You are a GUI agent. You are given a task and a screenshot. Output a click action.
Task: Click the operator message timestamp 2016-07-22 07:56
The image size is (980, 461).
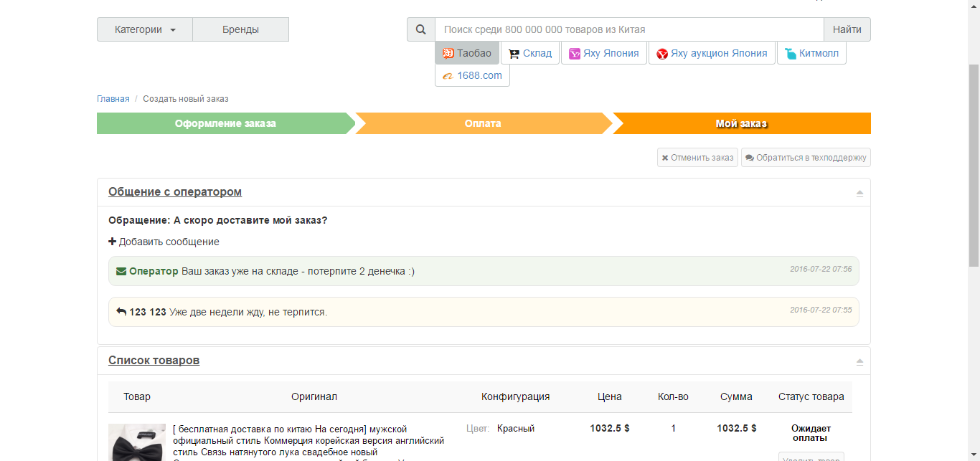point(821,269)
